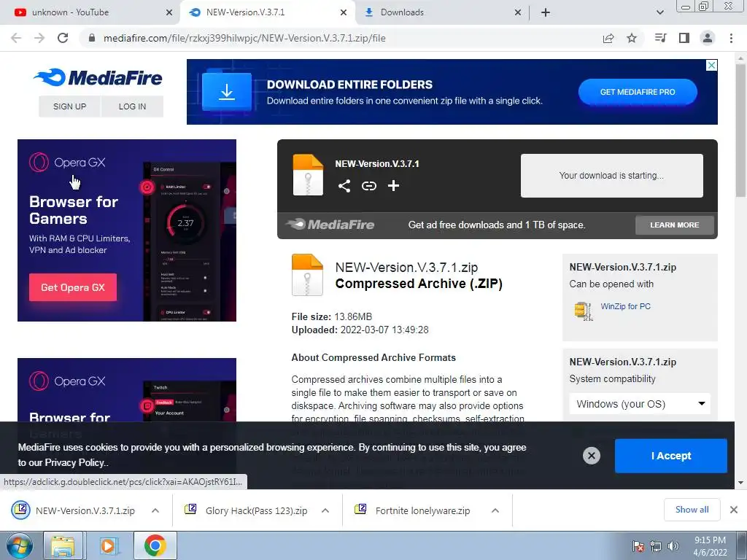This screenshot has height=560, width=747.
Task: Click the network tray icon
Action: click(656, 546)
